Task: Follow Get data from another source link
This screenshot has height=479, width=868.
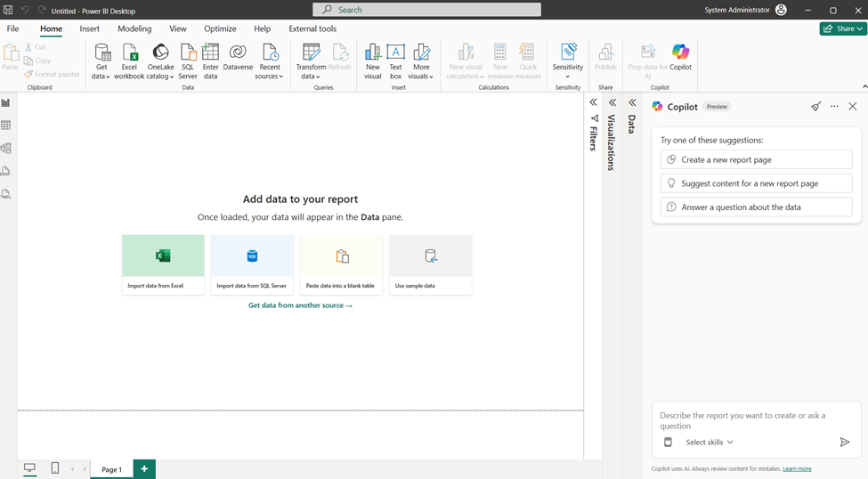Action: click(x=300, y=305)
